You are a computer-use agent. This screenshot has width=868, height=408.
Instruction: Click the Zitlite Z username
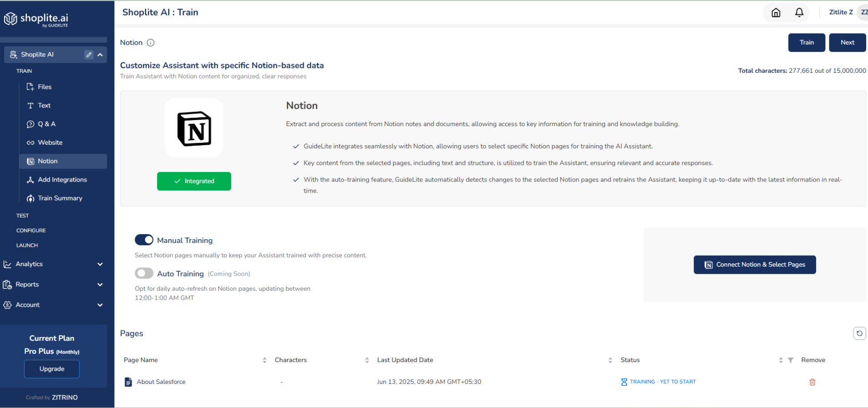841,12
